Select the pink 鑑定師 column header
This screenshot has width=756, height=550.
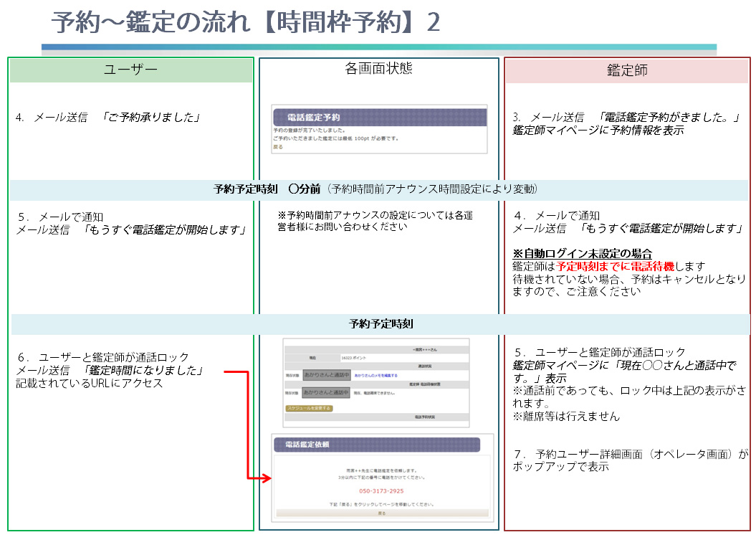click(626, 71)
